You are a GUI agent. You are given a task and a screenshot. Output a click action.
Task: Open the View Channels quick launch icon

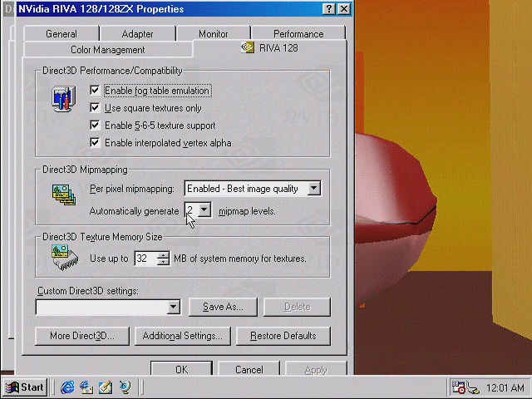click(125, 387)
